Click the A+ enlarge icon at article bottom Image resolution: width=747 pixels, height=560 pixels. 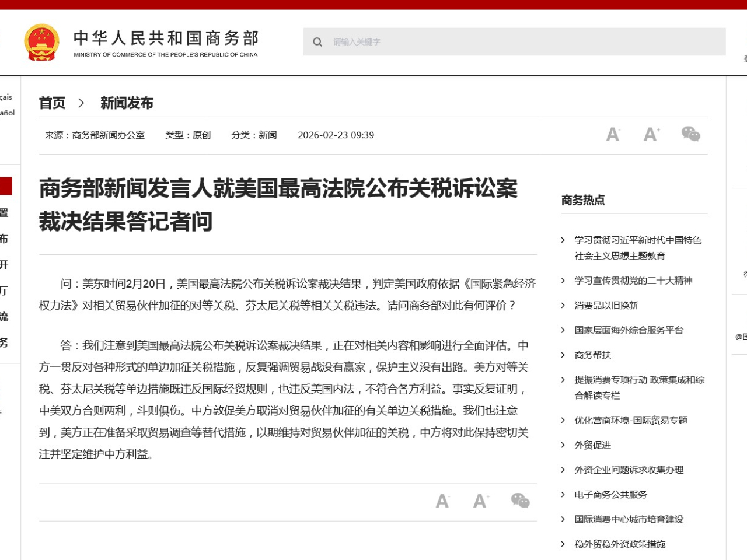480,501
